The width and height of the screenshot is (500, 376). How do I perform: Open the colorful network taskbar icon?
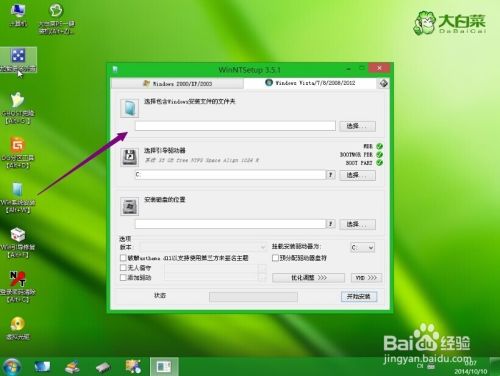pyautogui.click(x=133, y=366)
